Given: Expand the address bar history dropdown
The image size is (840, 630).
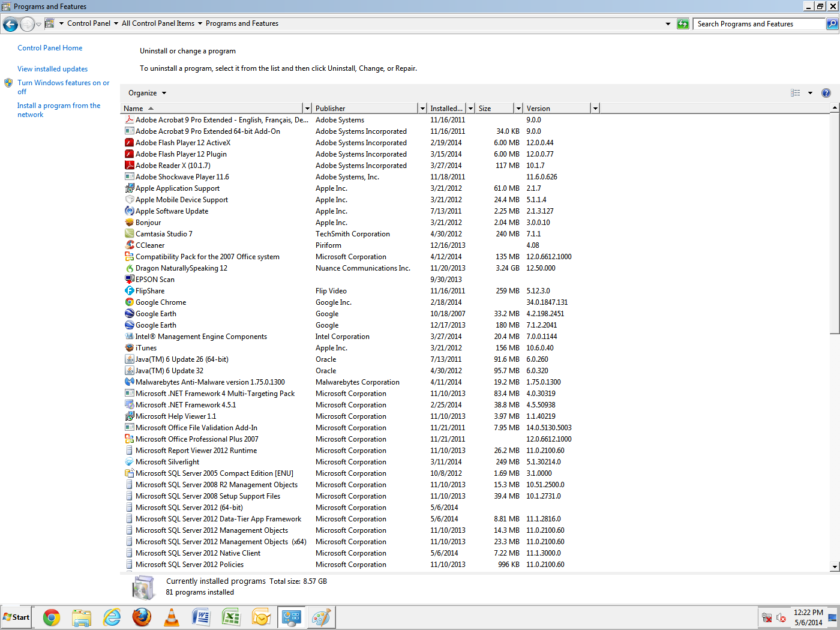Looking at the screenshot, I should coord(668,24).
